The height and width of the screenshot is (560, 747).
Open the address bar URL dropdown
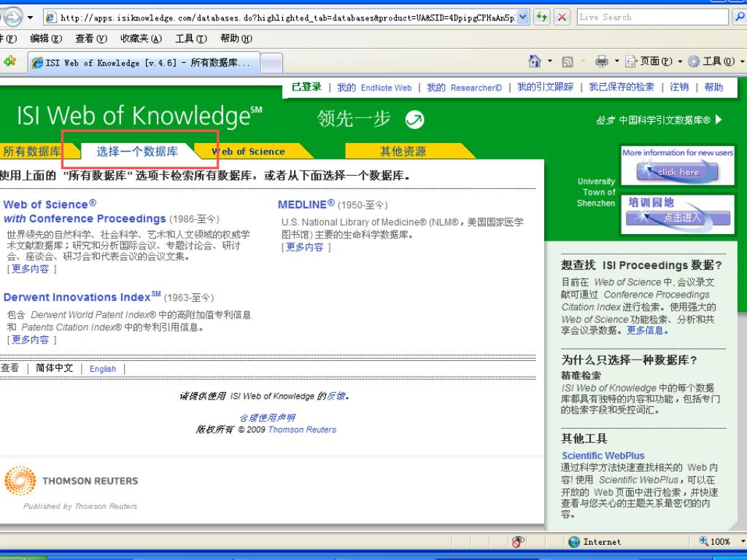click(521, 17)
